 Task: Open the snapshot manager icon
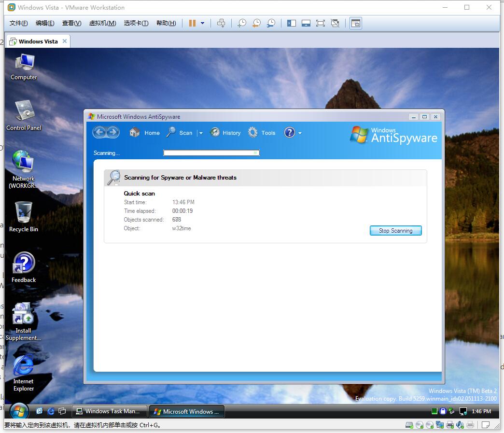271,23
